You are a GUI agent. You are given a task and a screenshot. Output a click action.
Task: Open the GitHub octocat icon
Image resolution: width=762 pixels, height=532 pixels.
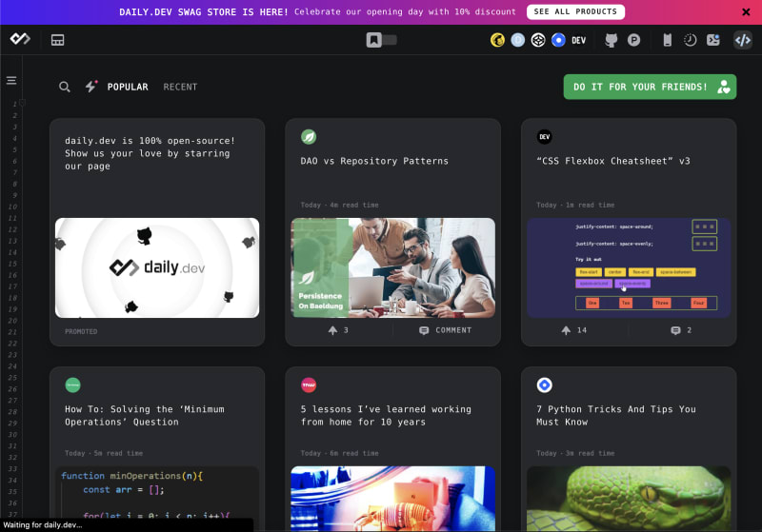point(611,40)
